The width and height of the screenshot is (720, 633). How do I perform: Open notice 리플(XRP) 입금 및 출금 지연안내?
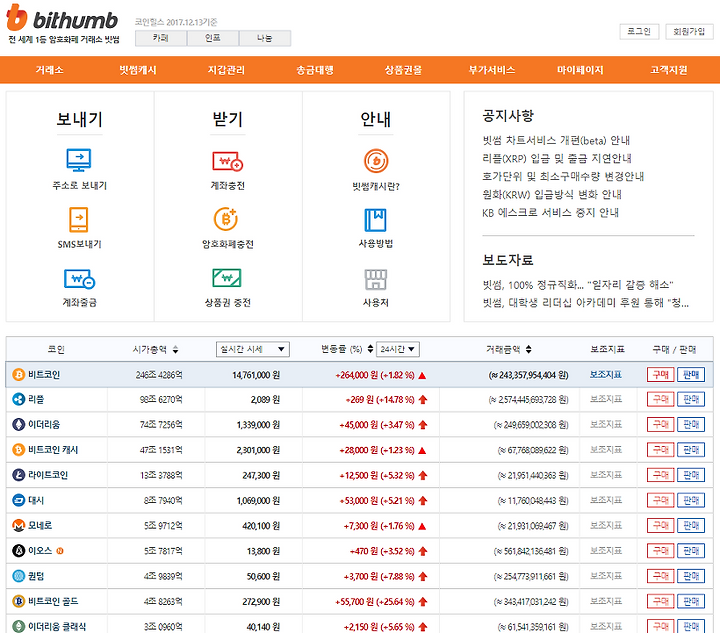point(557,159)
